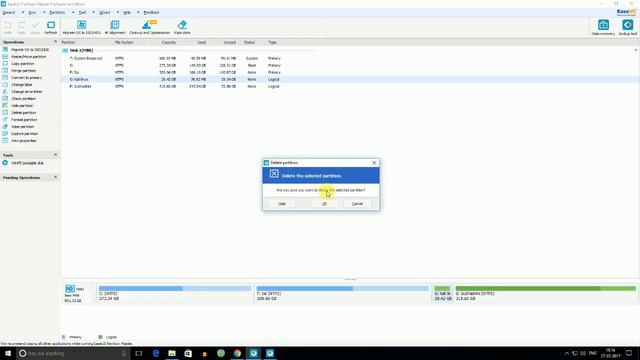Image resolution: width=640 pixels, height=360 pixels.
Task: Select C: (NTFS) block in disk map
Action: pyautogui.click(x=175, y=293)
